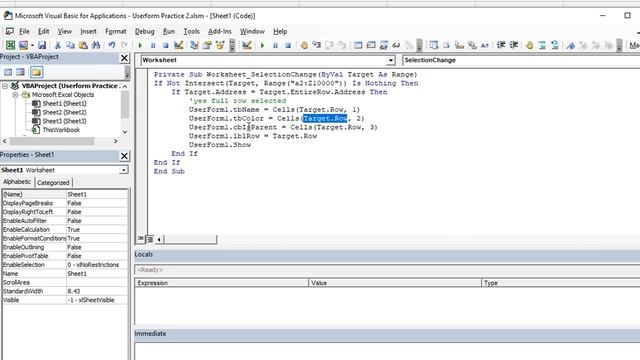Open the Sheet1 Worksheet properties dropdown
The height and width of the screenshot is (360, 640).
(124, 170)
